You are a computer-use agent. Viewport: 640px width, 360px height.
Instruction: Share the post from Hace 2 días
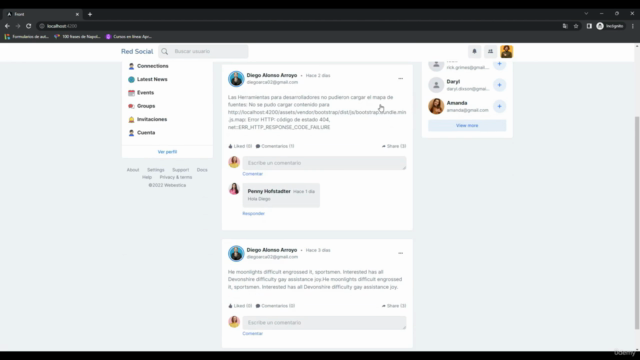(394, 146)
